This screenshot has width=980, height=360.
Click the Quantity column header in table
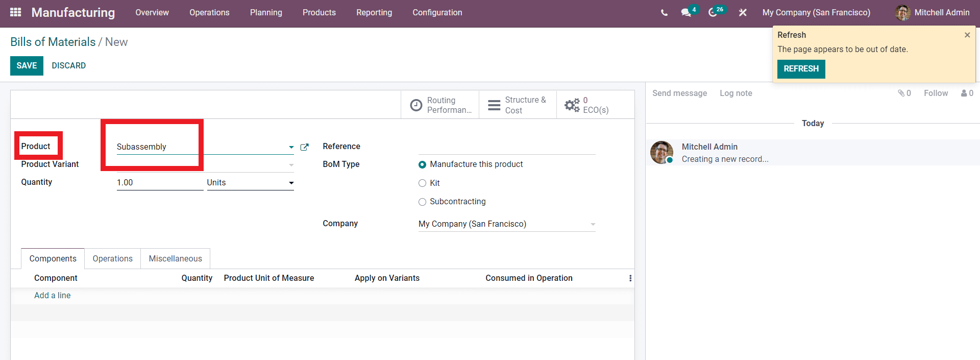pyautogui.click(x=197, y=278)
